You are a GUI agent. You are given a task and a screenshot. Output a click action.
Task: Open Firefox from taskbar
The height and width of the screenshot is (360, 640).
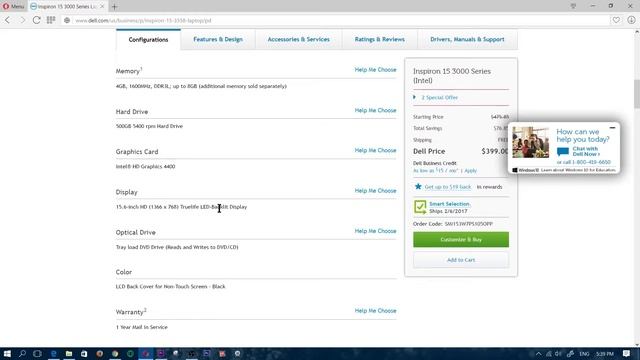(100, 353)
